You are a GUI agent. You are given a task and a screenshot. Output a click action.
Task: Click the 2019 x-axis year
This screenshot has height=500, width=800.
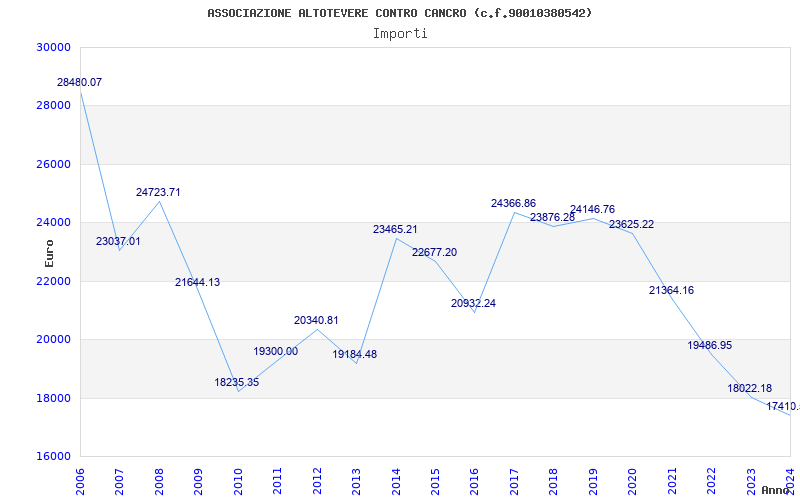click(593, 481)
